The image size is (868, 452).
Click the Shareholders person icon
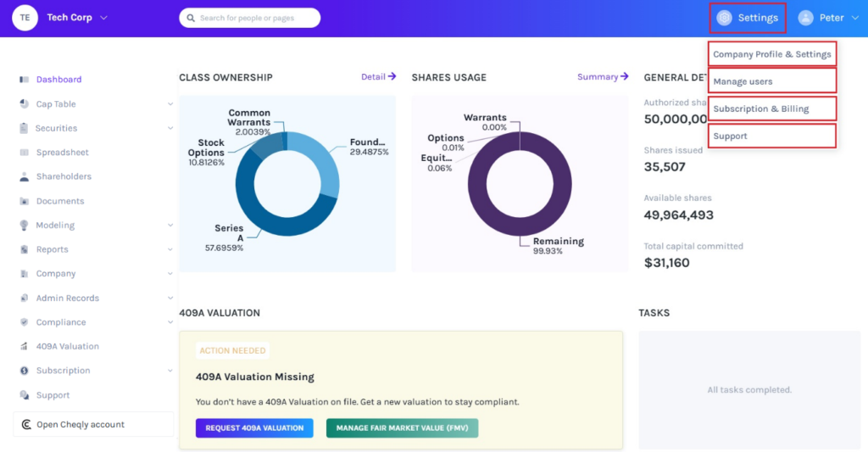(24, 177)
